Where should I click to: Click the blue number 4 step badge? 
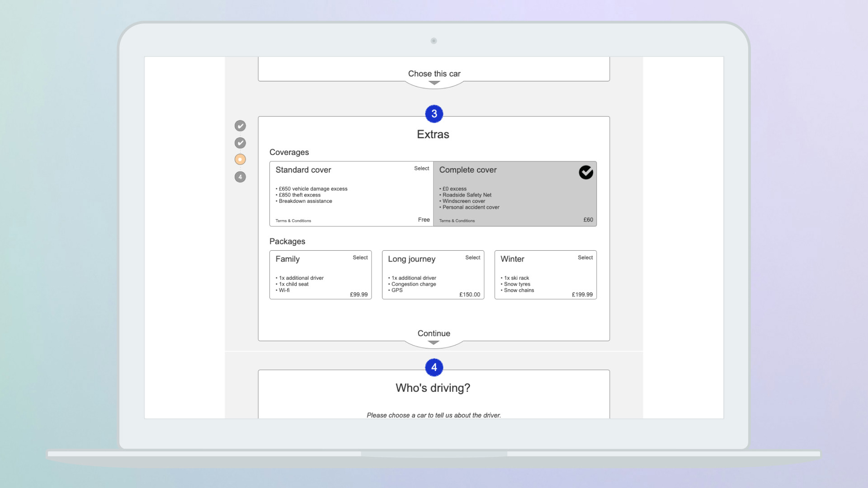pos(434,367)
